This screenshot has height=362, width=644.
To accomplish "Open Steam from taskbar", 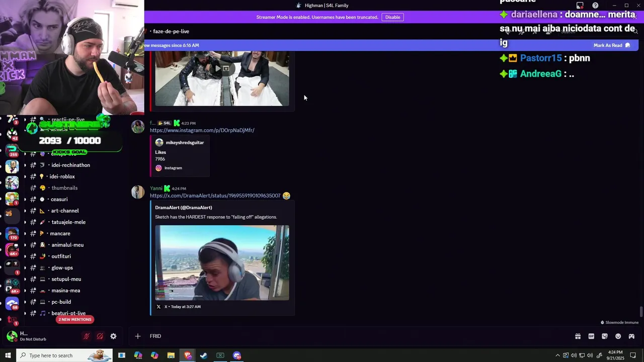I will tap(204, 355).
